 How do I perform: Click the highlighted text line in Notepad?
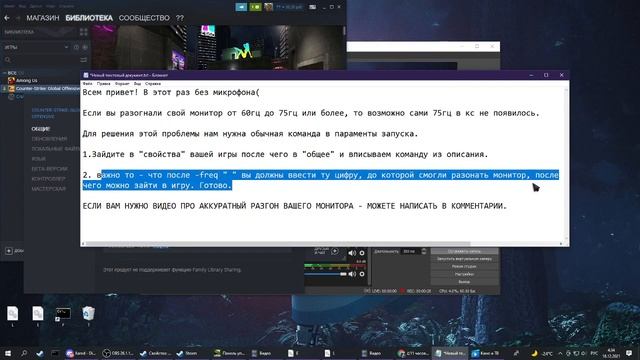[330, 175]
